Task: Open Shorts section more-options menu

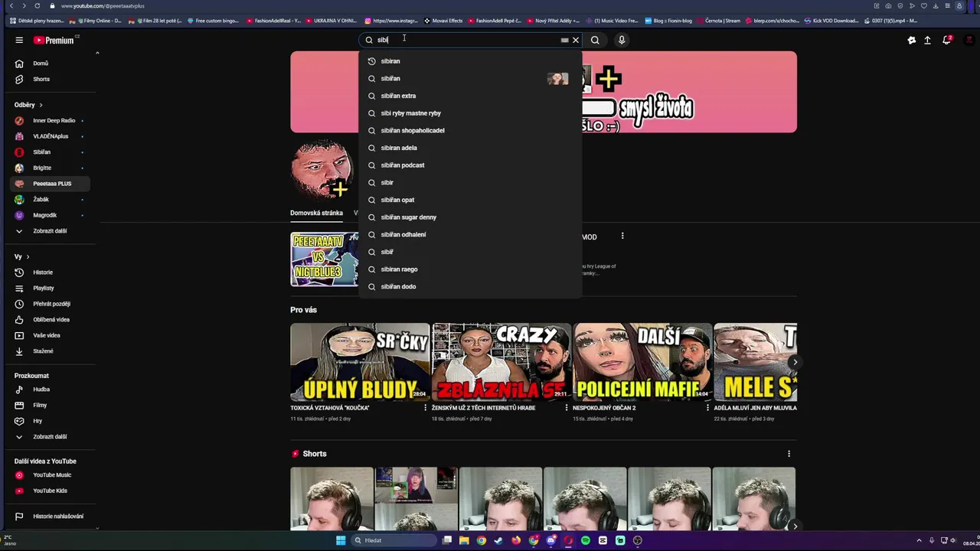Action: pos(789,454)
